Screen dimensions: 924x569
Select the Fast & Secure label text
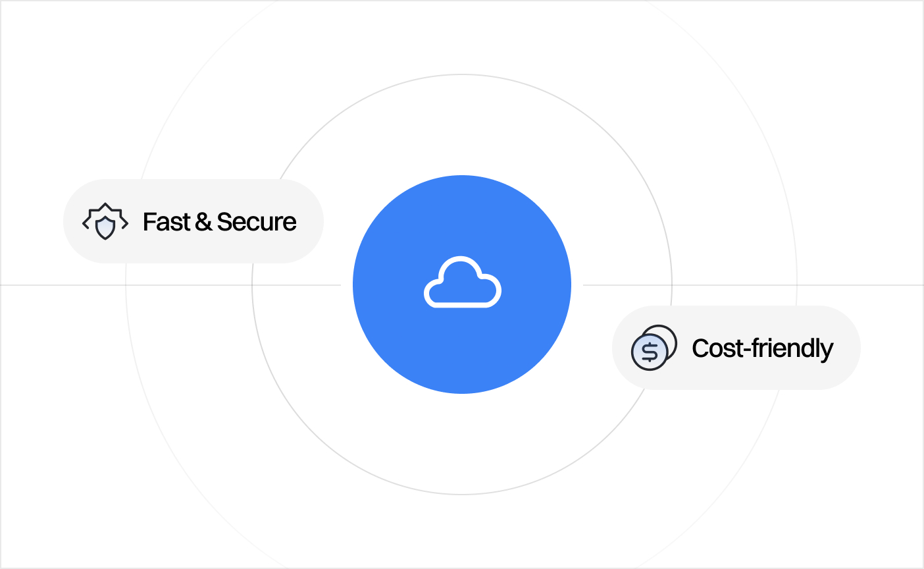click(x=219, y=222)
